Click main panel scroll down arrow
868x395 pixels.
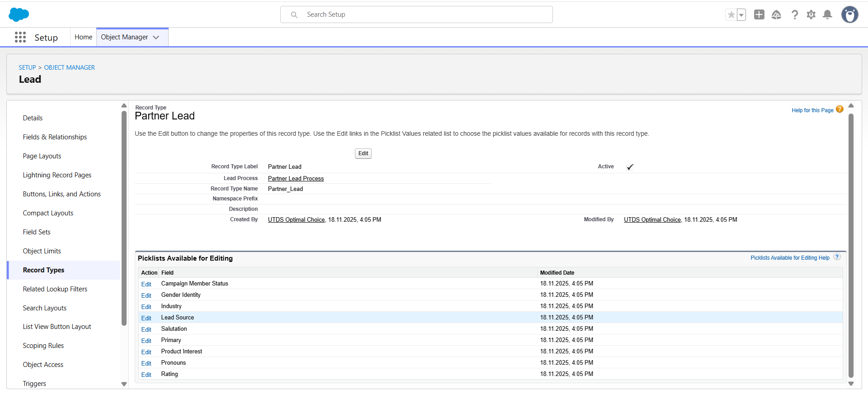[851, 384]
